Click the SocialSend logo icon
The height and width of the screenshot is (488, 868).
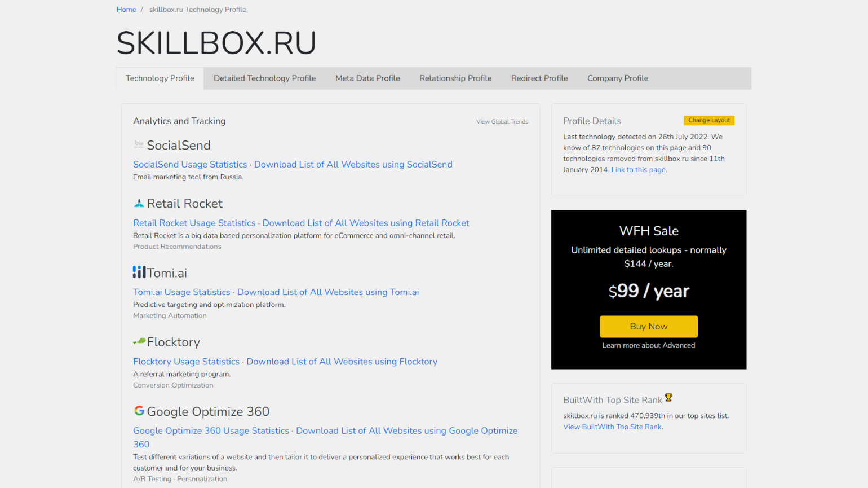(x=139, y=144)
